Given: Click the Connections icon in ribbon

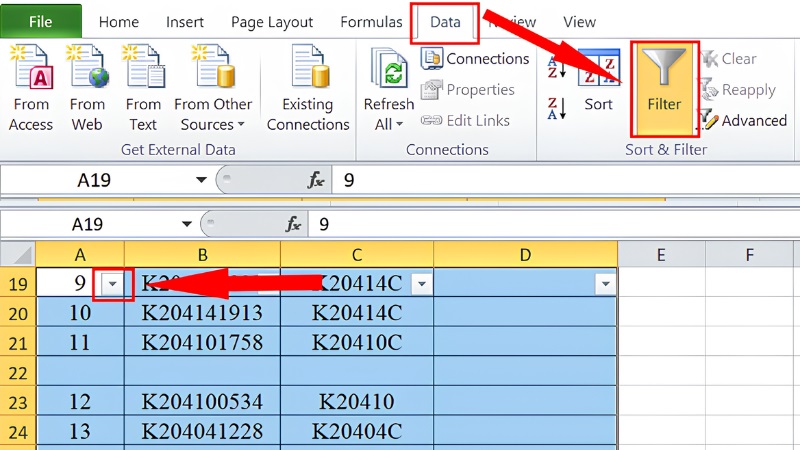Looking at the screenshot, I should (x=476, y=59).
